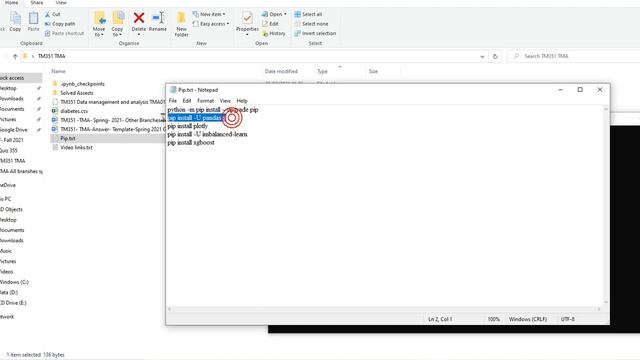Click the red Delete icon
The width and height of the screenshot is (640, 360).
pos(139,18)
